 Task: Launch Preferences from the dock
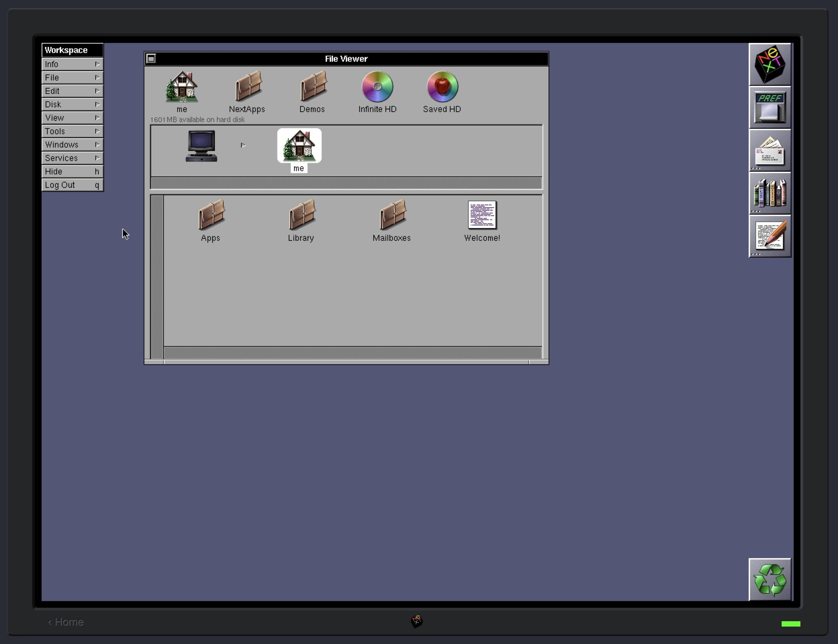(770, 108)
